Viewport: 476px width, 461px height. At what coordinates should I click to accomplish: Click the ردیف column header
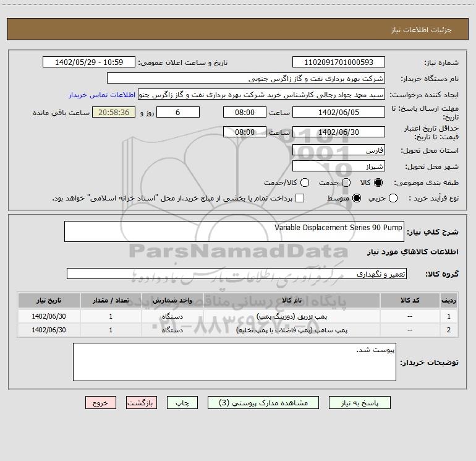point(449,300)
